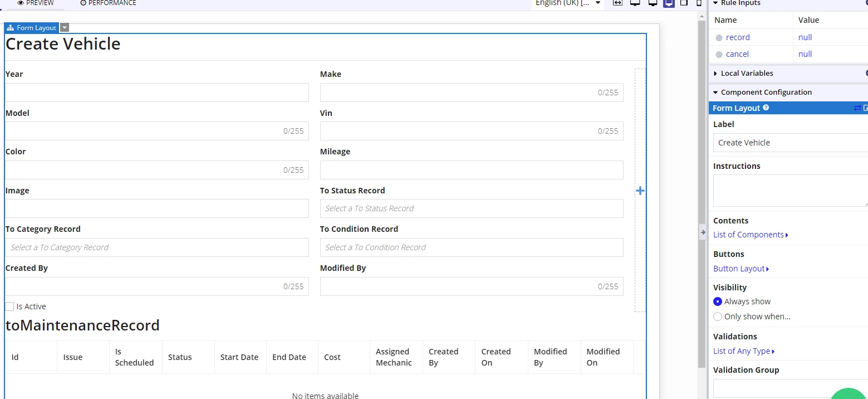The image size is (868, 399).
Task: Click the Created By input field
Action: 157,286
